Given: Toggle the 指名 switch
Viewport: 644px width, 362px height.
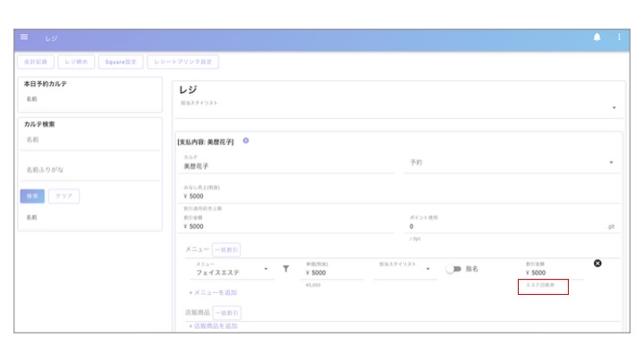Looking at the screenshot, I should [x=453, y=269].
